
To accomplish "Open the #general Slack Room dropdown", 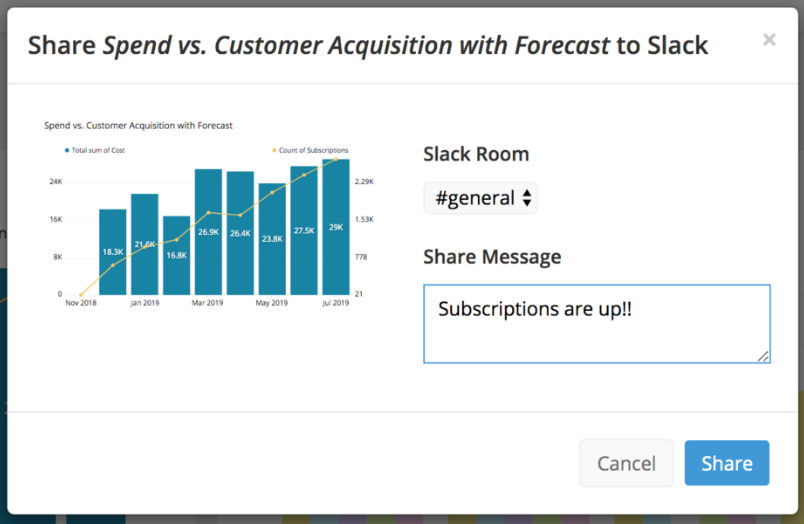I will 480,198.
